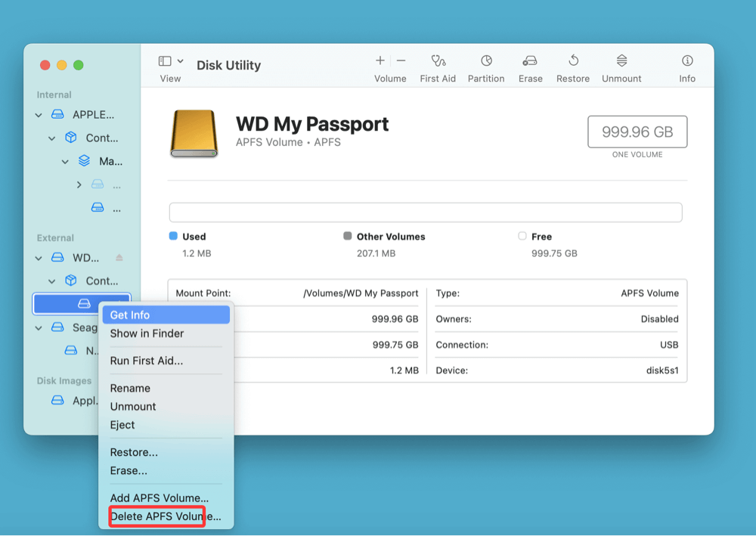Eject the WD external disk from the sidebar
Screen dimensions: 756x536
point(121,257)
